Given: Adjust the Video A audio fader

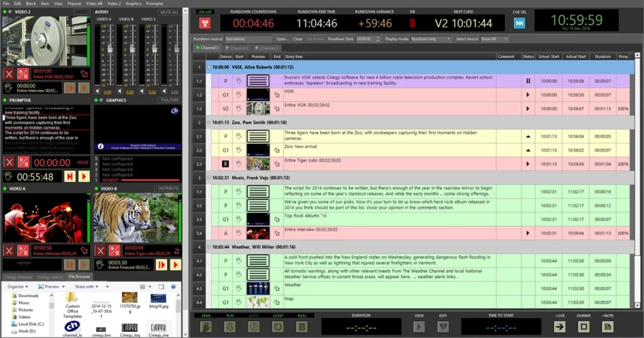Looking at the screenshot, I should [111, 49].
